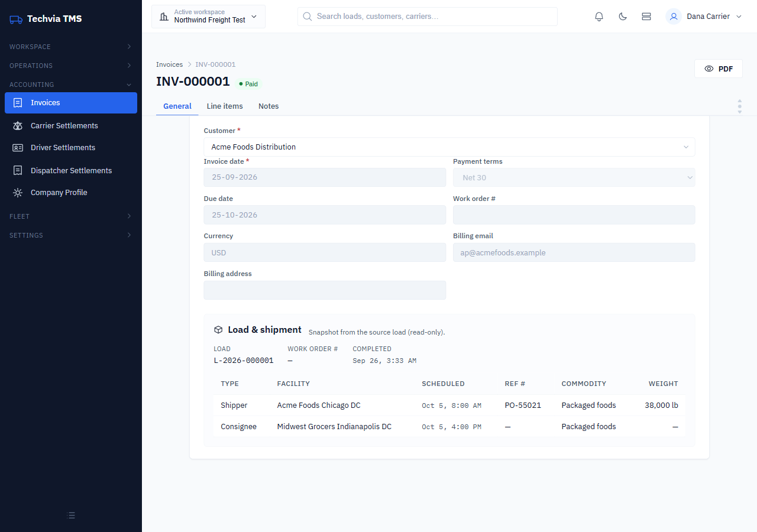Screen dimensions: 757x532
Task: Click Acme Foods Chicago DC facility
Action: pyautogui.click(x=319, y=406)
